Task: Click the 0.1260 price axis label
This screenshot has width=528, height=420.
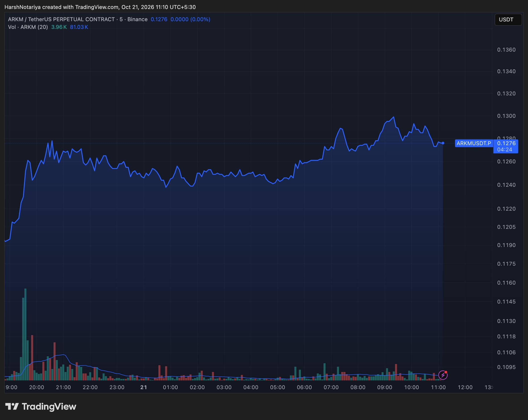Action: point(506,162)
